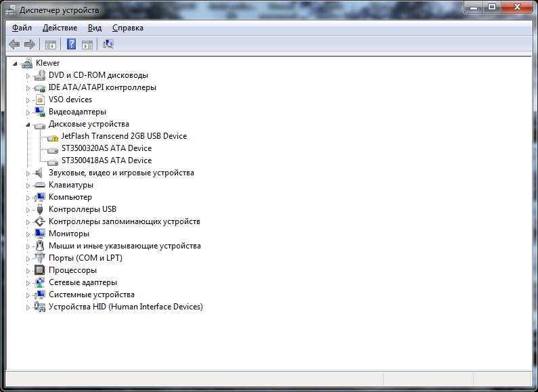
Task: Click the Klewer computer icon
Action: [x=27, y=63]
